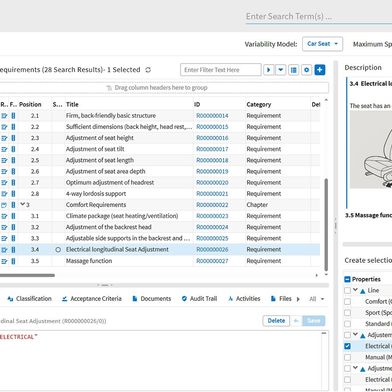Switch to the Activities tab
Screen dimensions: 392x392
(x=244, y=299)
